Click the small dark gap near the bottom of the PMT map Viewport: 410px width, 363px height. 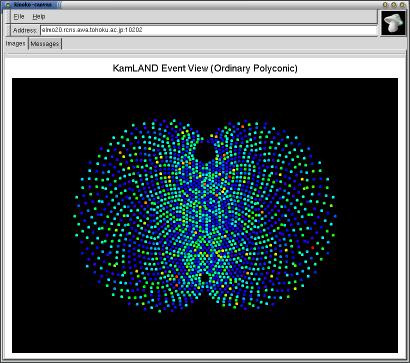point(204,277)
